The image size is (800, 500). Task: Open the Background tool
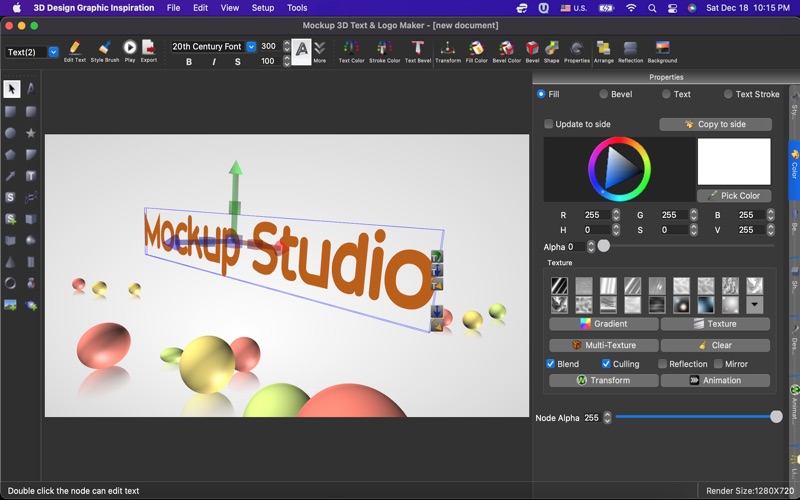click(662, 52)
